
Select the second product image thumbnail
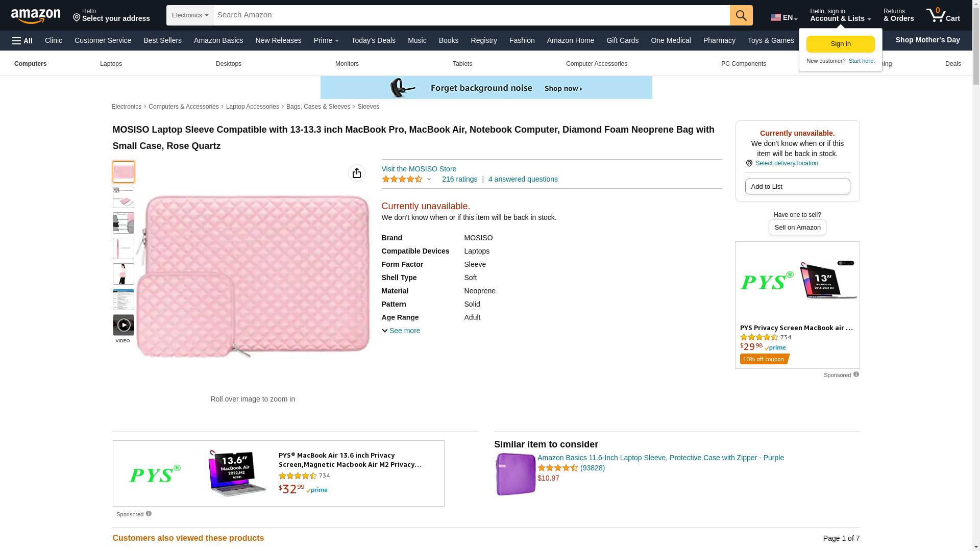click(124, 197)
